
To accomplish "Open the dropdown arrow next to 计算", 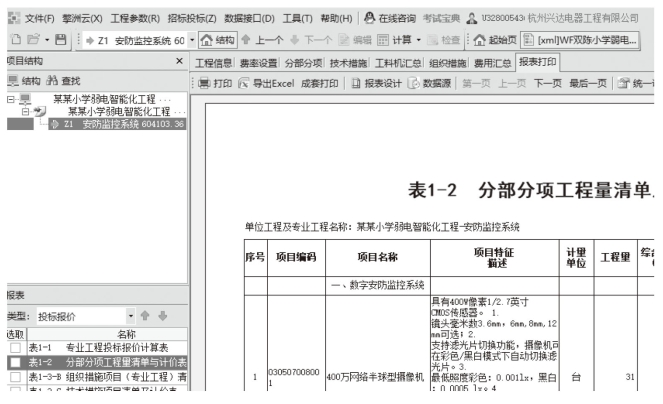I will click(x=419, y=40).
